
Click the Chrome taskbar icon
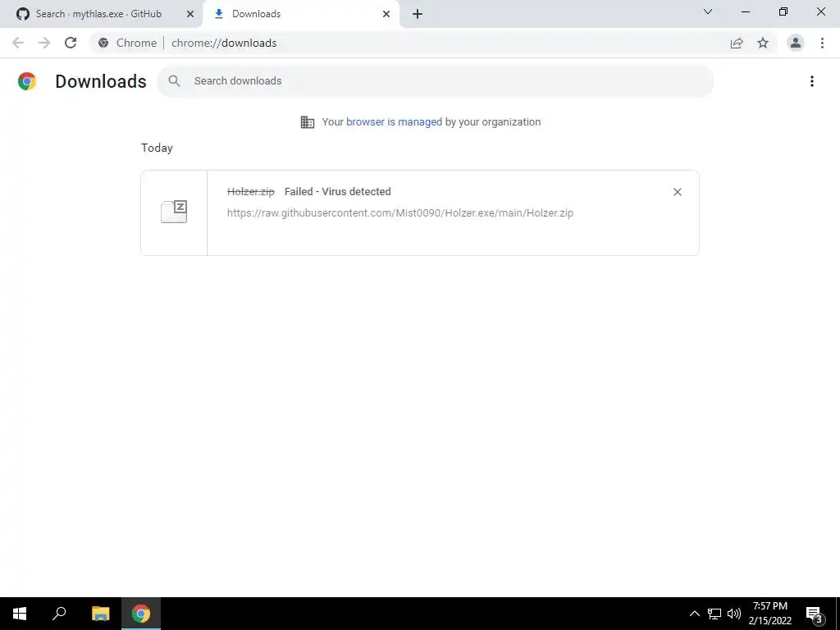point(141,614)
